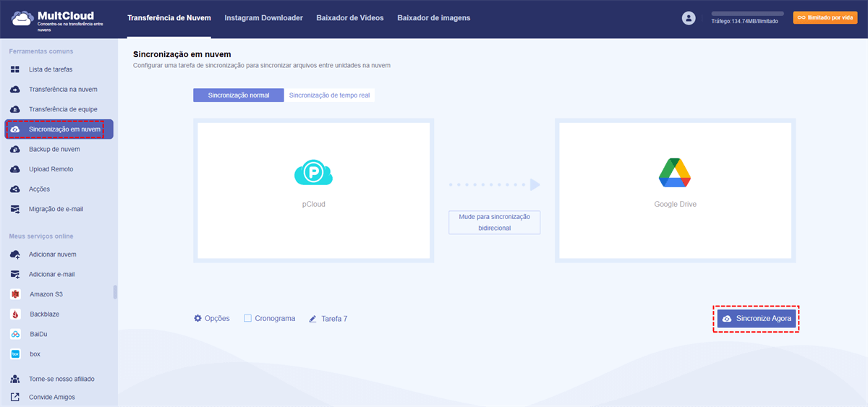
Task: Open Backup de nuvem in sidebar
Action: point(54,149)
